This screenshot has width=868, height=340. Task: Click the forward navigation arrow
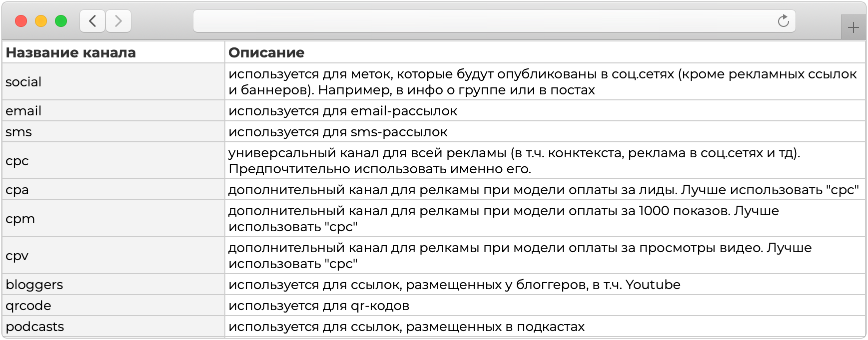(118, 21)
